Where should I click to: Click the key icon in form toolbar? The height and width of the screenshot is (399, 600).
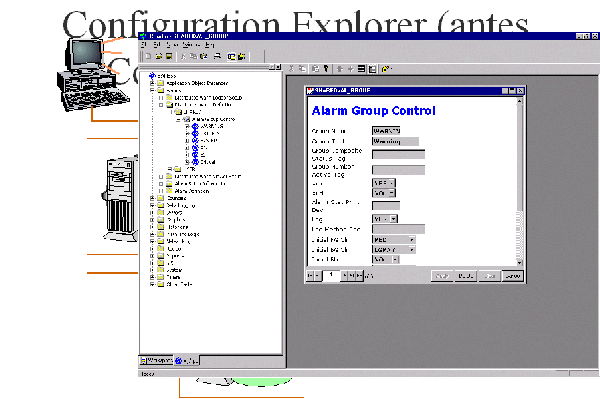(326, 68)
